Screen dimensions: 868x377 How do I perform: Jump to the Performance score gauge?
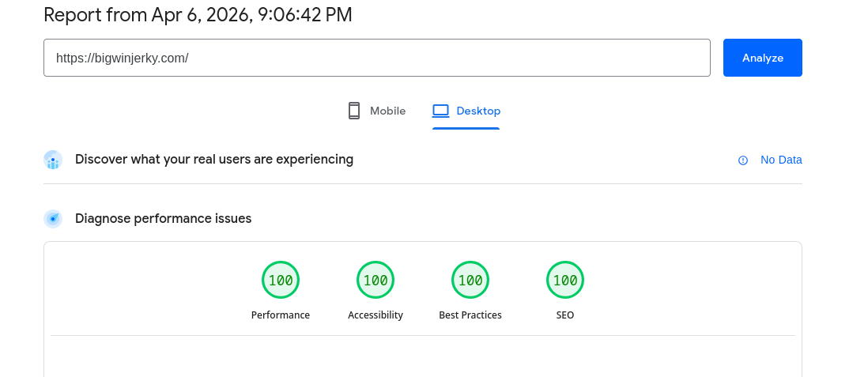[281, 280]
